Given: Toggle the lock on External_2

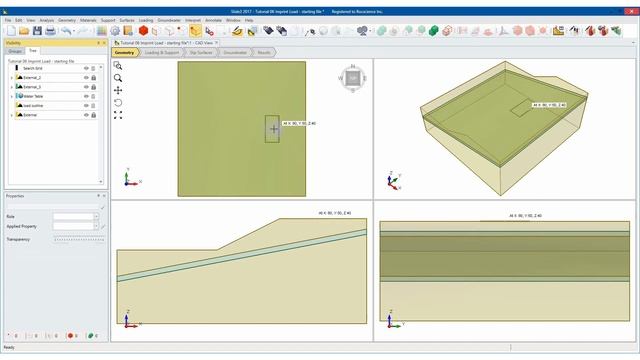Looking at the screenshot, I should 93,78.
